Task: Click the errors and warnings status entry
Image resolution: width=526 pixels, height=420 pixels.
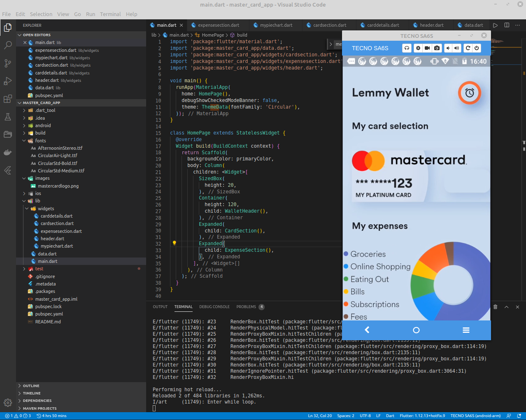Action: pos(18,416)
